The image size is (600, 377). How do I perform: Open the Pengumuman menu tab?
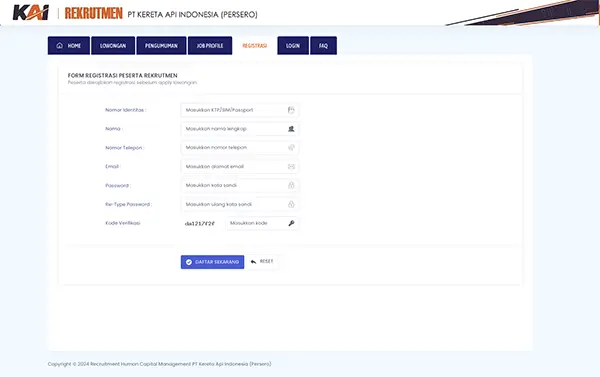161,46
